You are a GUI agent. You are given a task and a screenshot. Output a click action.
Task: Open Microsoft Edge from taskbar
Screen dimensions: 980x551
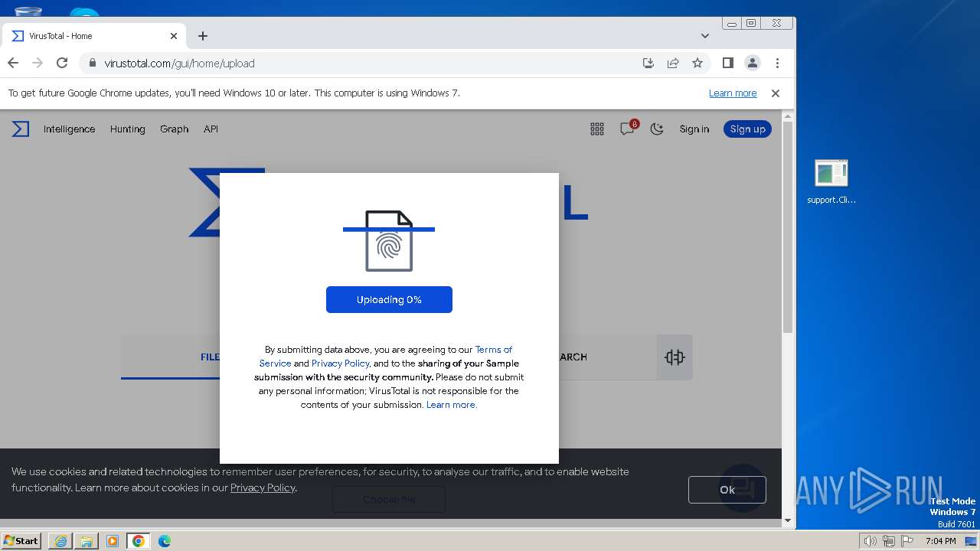click(165, 541)
